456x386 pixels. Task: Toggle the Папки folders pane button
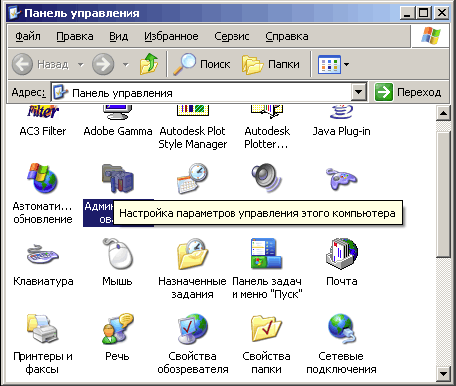271,64
